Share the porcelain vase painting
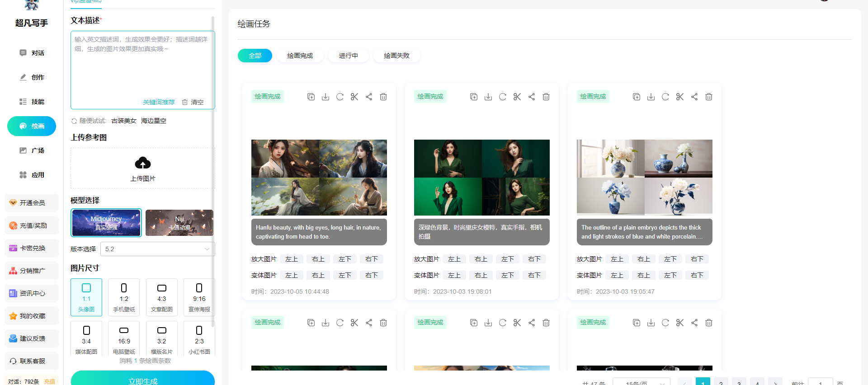 694,97
